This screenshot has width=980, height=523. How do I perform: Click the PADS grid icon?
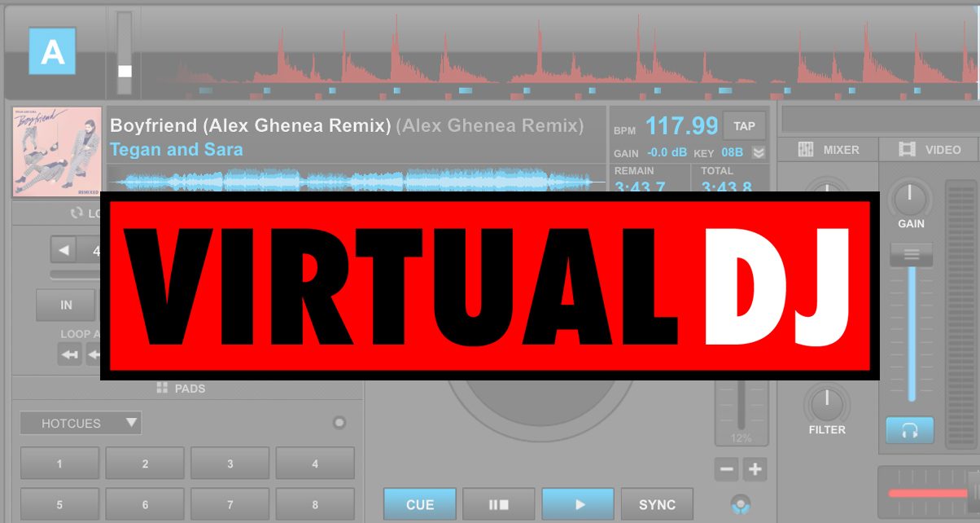coord(160,389)
